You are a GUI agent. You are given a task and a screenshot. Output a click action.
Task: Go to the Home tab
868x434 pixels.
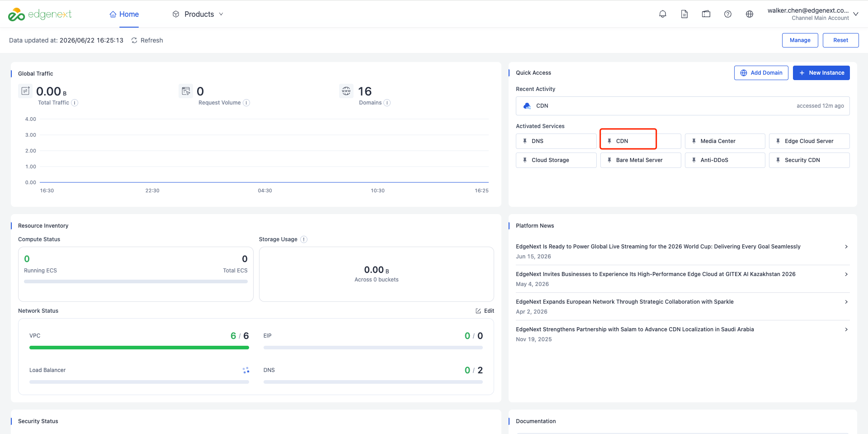[124, 14]
